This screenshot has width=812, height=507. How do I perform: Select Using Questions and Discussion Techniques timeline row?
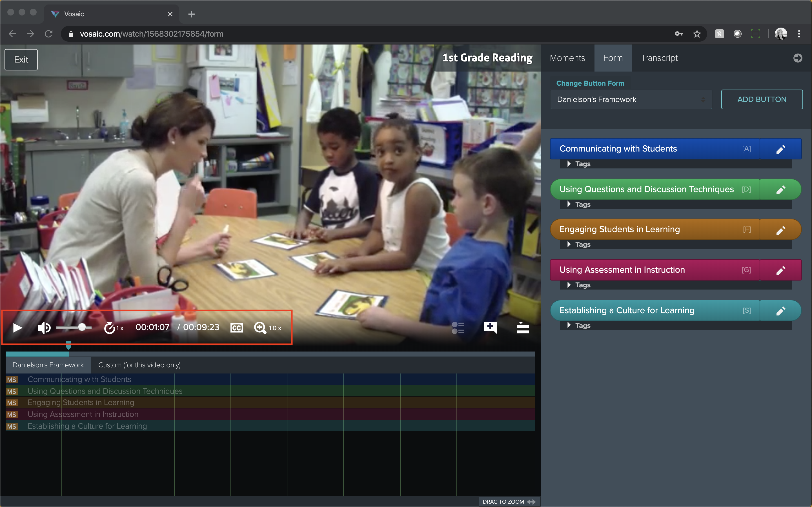point(270,391)
